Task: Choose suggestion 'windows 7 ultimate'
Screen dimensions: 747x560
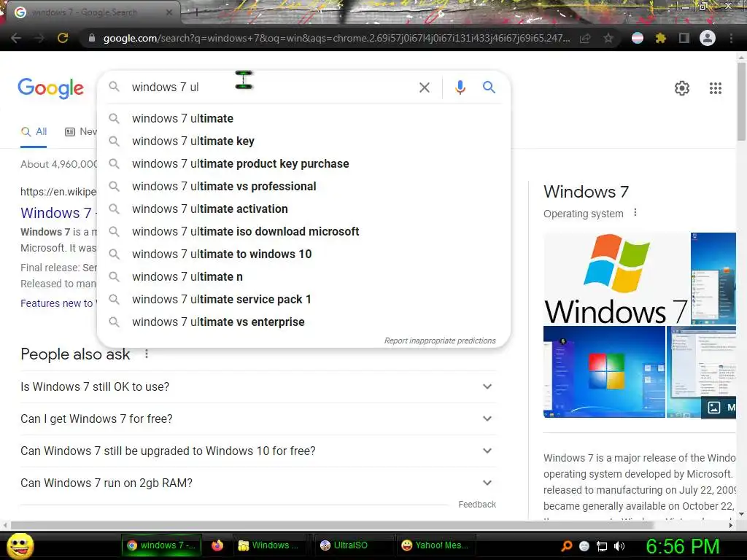Action: tap(303, 119)
